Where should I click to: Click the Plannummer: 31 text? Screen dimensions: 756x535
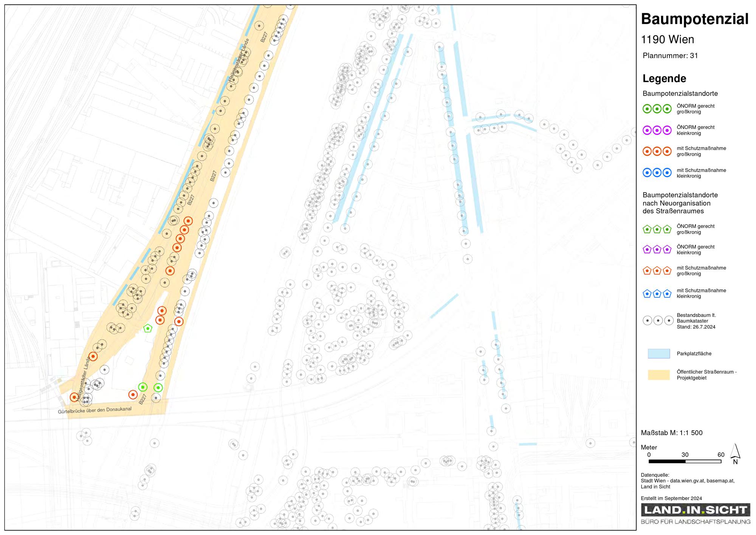point(670,56)
